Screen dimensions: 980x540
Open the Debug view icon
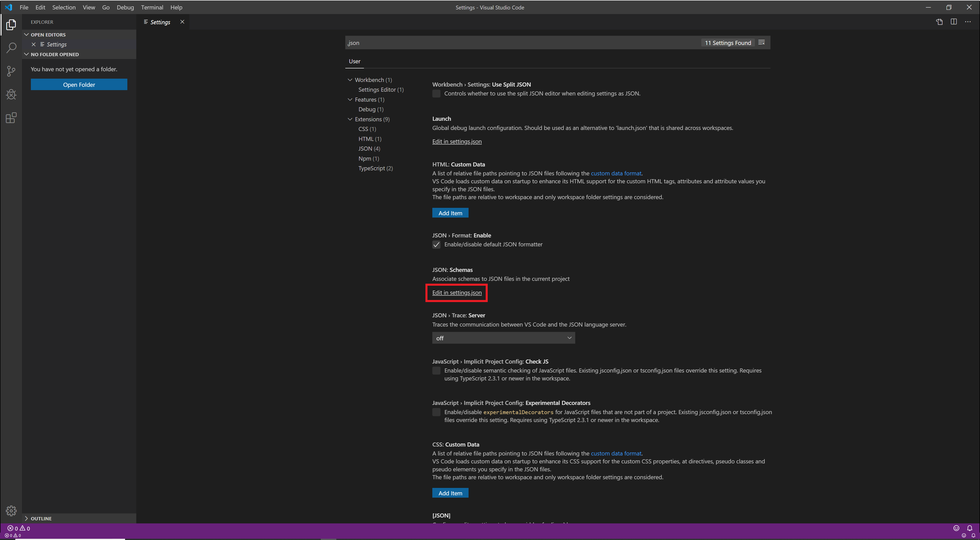click(x=11, y=94)
